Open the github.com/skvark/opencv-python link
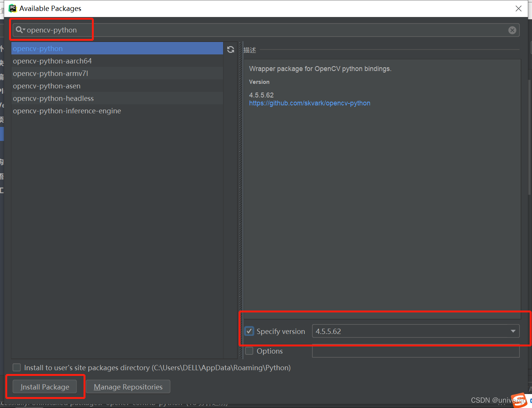This screenshot has height=408, width=532. pyautogui.click(x=310, y=103)
